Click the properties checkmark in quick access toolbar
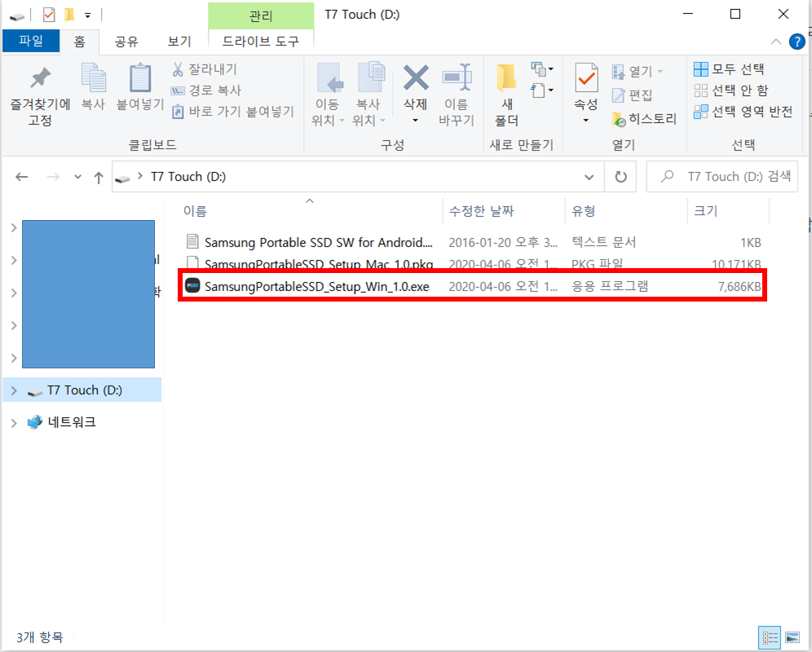This screenshot has height=652, width=812. pos(49,15)
